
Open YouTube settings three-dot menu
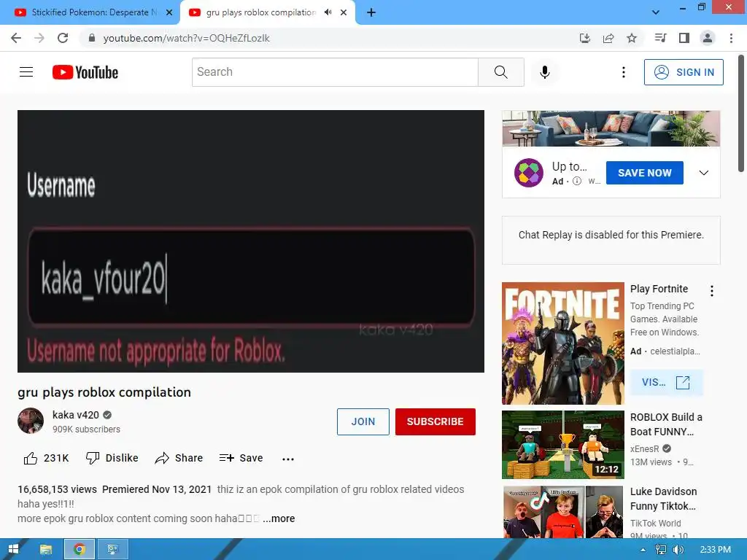tap(623, 72)
